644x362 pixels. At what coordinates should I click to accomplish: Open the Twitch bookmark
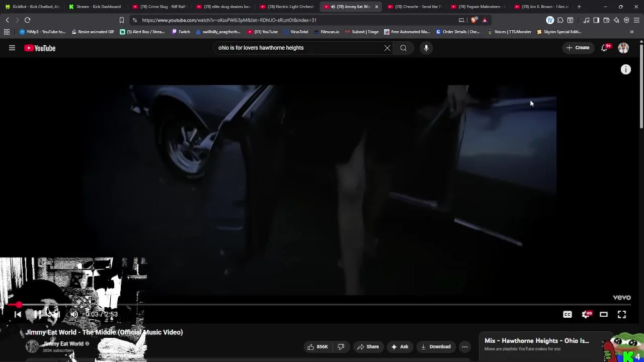pos(181,32)
